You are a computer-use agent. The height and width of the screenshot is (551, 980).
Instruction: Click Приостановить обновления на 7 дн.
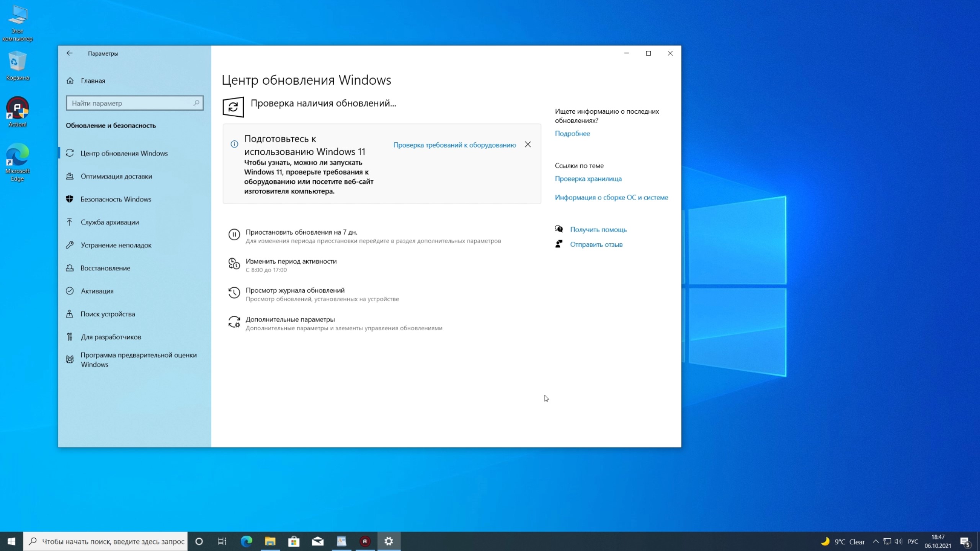[x=301, y=232]
